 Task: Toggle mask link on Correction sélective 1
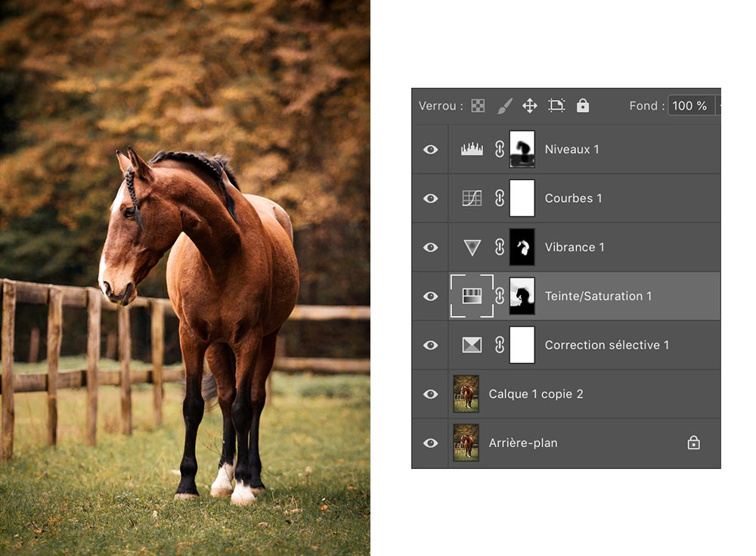[x=500, y=345]
